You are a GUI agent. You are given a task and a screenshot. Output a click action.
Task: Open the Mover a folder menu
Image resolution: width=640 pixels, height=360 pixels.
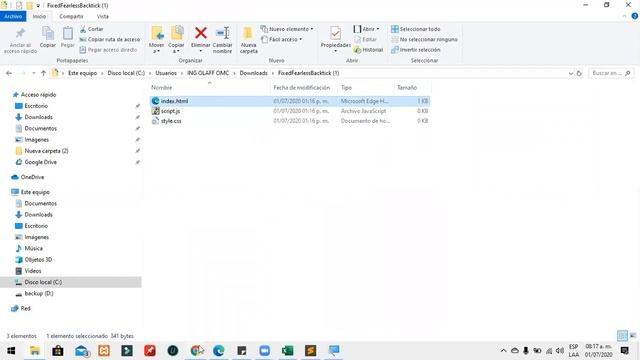click(156, 40)
